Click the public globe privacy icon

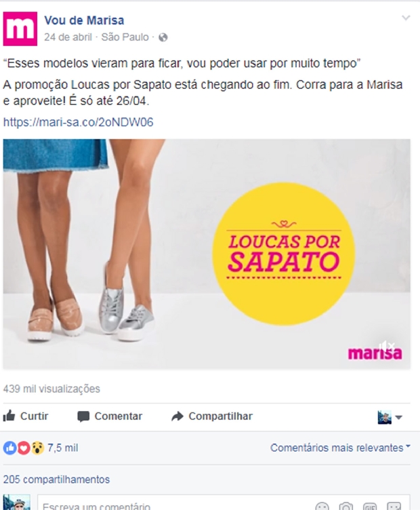163,37
